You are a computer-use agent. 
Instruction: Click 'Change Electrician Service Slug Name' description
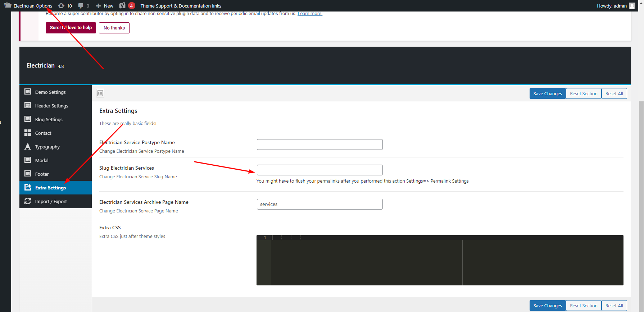(138, 177)
